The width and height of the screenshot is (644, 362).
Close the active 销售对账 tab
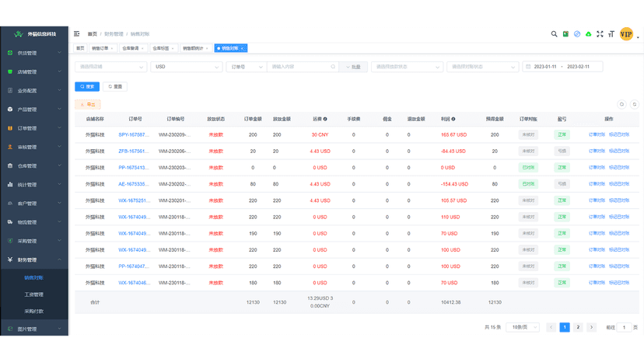click(243, 48)
